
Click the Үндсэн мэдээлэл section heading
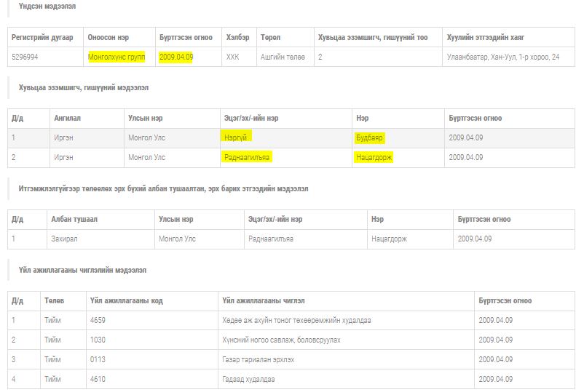pos(47,7)
